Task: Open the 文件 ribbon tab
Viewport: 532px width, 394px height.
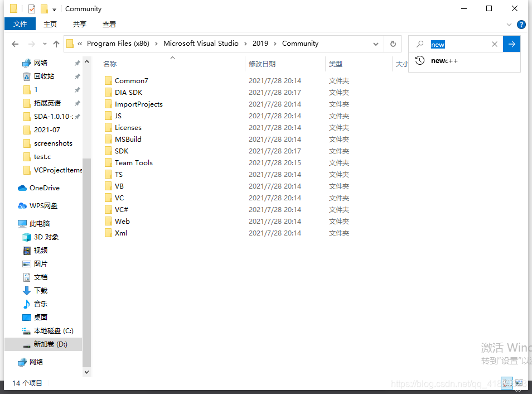Action: 20,24
